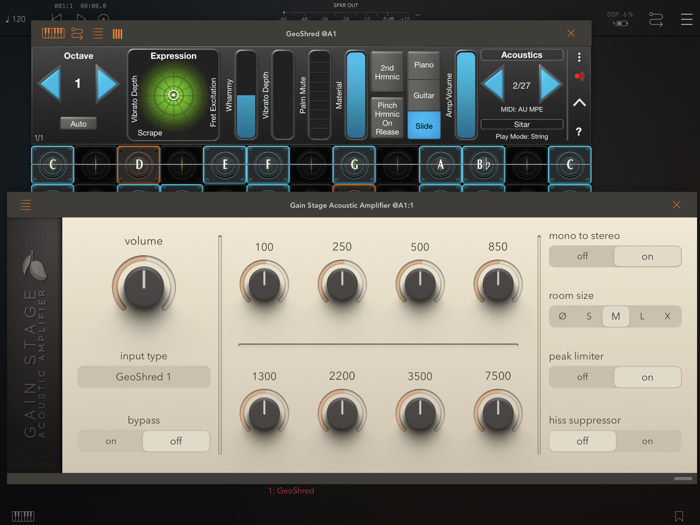
Task: Select room size X
Action: tap(667, 316)
